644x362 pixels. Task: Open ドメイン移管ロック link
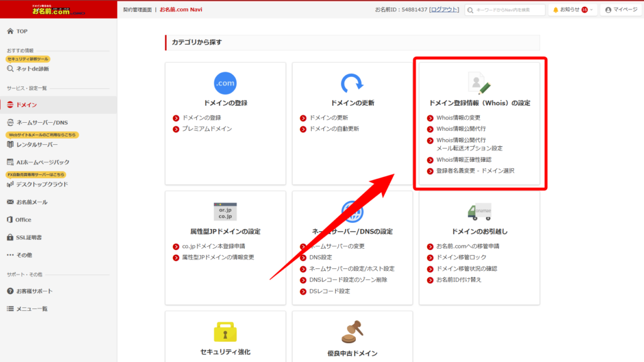pyautogui.click(x=461, y=257)
